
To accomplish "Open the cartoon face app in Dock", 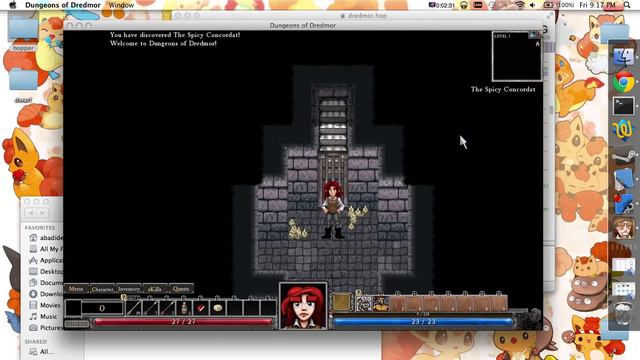I will (x=623, y=228).
